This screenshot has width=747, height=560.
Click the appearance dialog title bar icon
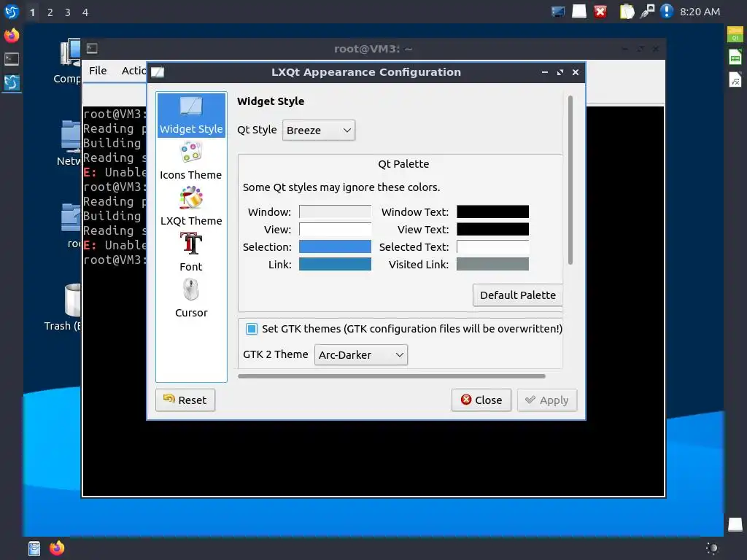(x=158, y=72)
